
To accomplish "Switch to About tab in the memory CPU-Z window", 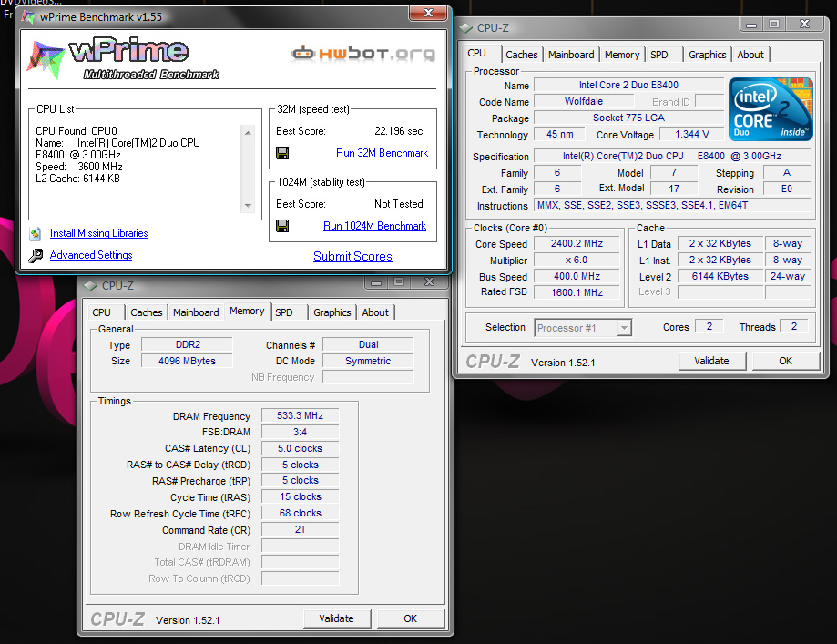I will (375, 312).
